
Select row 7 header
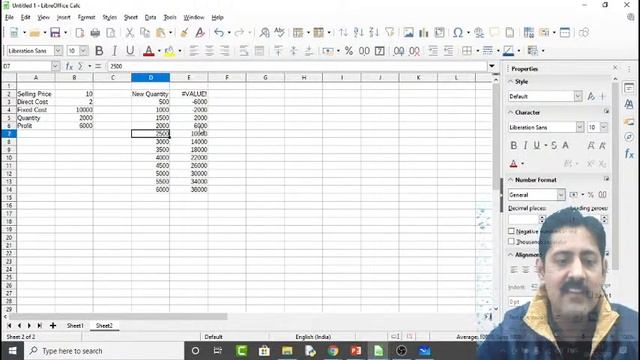[9, 133]
